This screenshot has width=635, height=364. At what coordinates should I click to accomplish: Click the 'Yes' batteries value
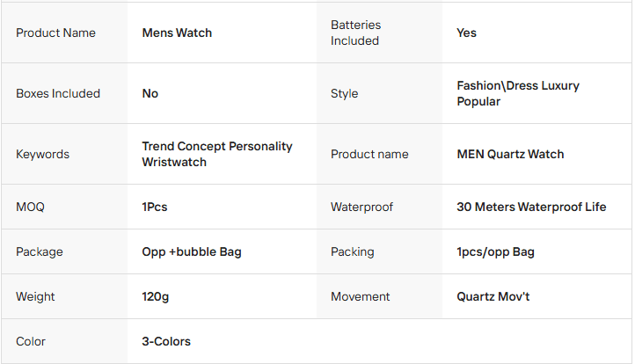(x=466, y=33)
